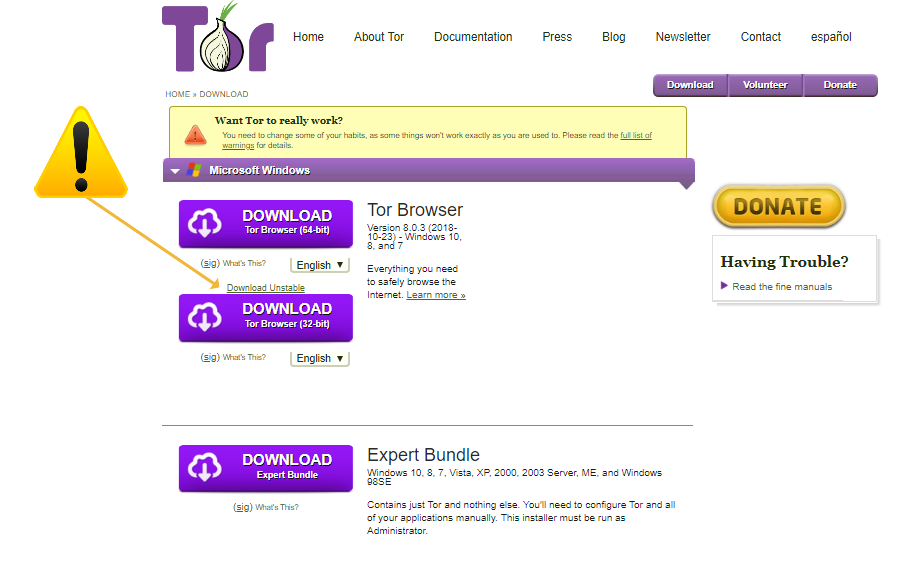Click What's This? under 64-bit download

coord(244,263)
